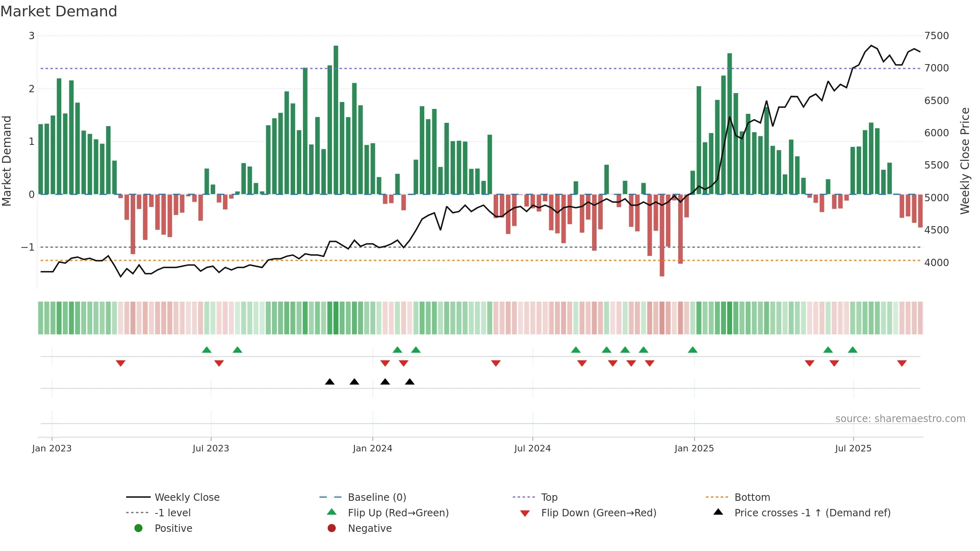Toggle Flip Down (Green→Red) legend entry

click(x=588, y=513)
